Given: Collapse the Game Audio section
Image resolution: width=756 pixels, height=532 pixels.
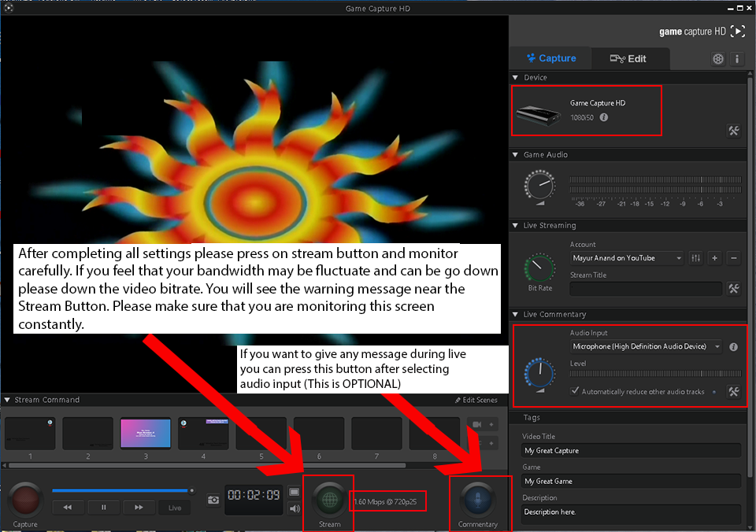Looking at the screenshot, I should pyautogui.click(x=515, y=155).
